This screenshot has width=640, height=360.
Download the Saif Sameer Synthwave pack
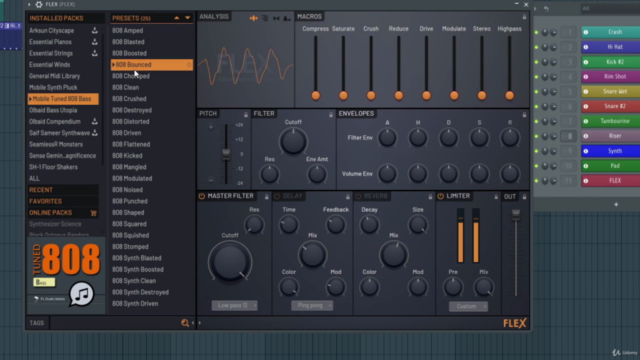(94, 133)
